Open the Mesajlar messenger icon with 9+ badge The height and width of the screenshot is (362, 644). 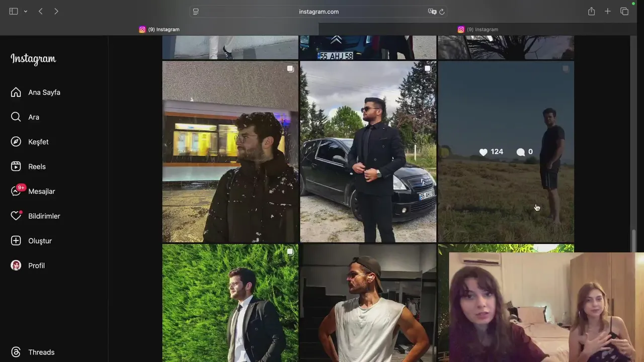point(16,191)
